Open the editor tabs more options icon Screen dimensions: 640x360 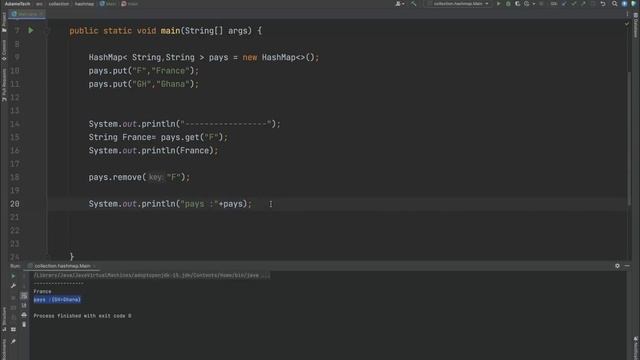627,14
